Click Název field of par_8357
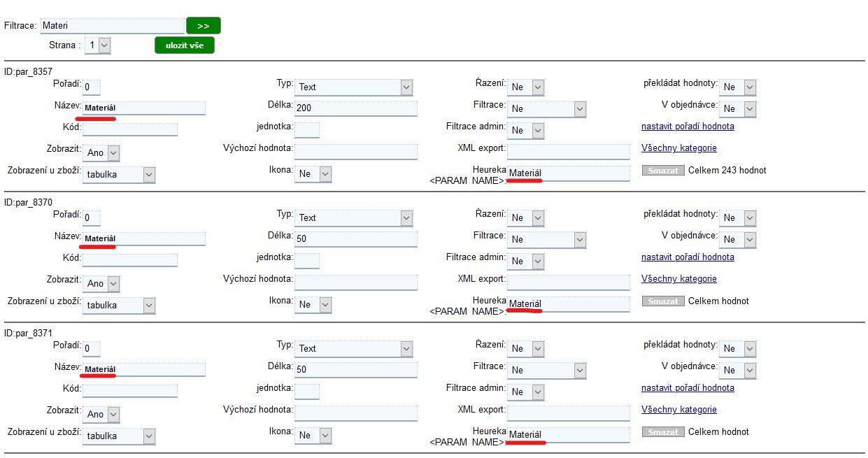This screenshot has height=458, width=868. coord(144,108)
